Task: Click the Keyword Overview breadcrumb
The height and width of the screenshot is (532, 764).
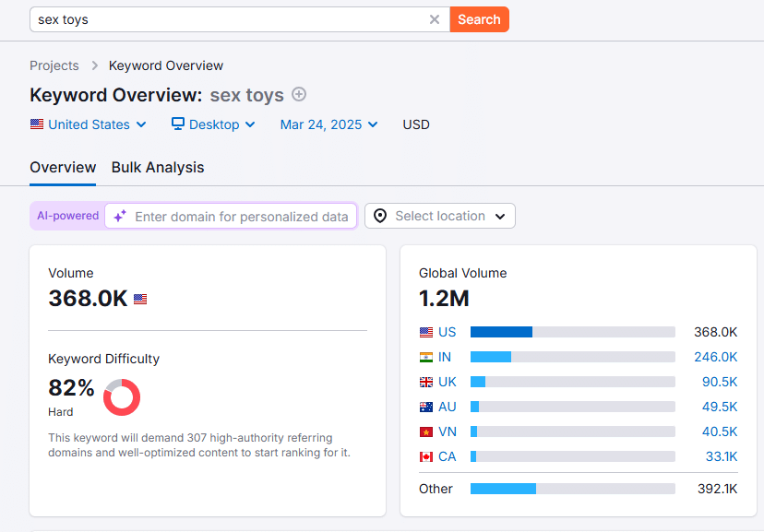Action: pos(166,65)
